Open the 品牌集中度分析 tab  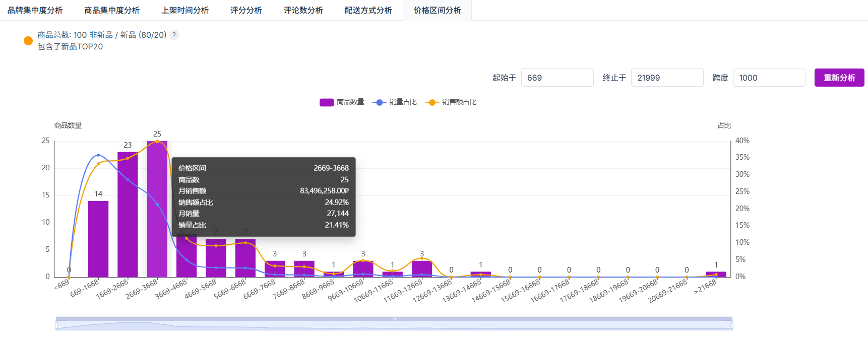pyautogui.click(x=35, y=10)
